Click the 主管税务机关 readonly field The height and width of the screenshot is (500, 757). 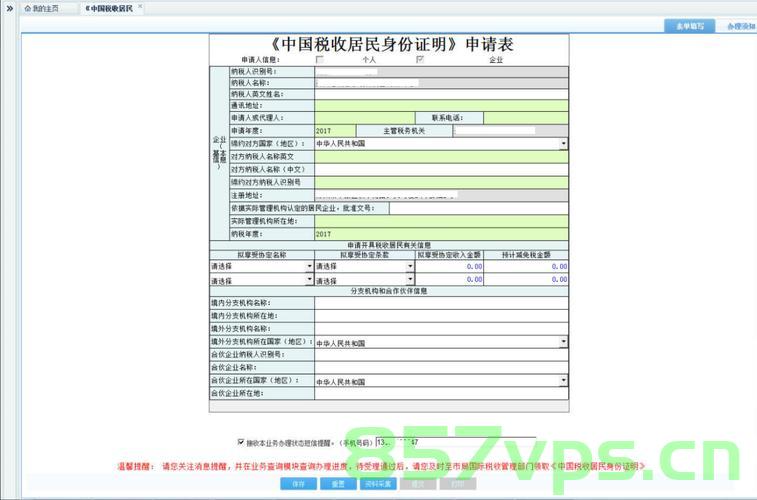pyautogui.click(x=511, y=131)
